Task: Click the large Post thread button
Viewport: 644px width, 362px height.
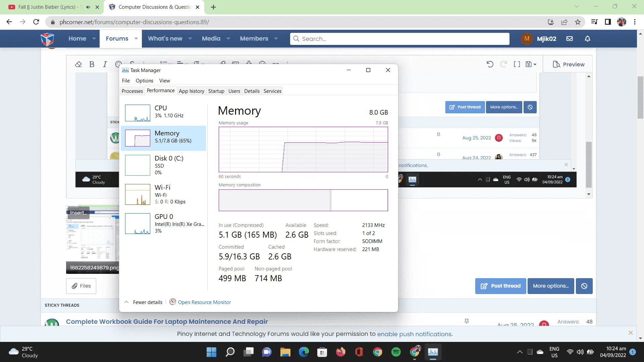Action: click(x=500, y=286)
